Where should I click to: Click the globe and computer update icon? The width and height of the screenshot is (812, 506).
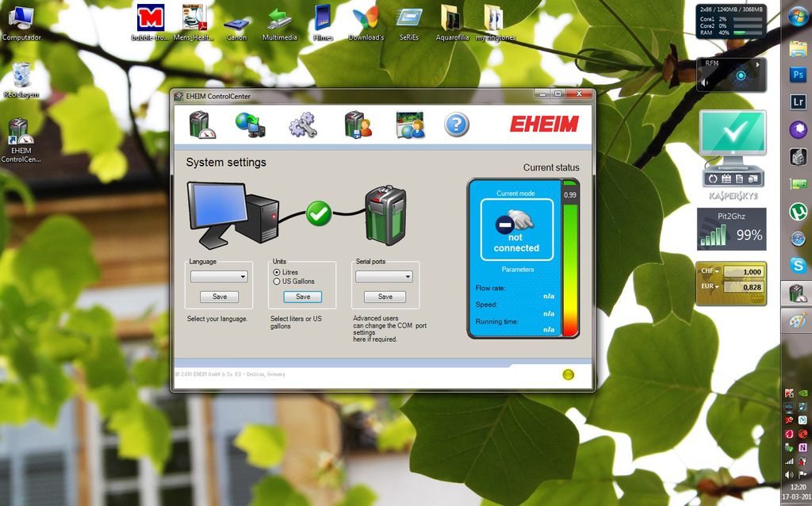pos(250,125)
